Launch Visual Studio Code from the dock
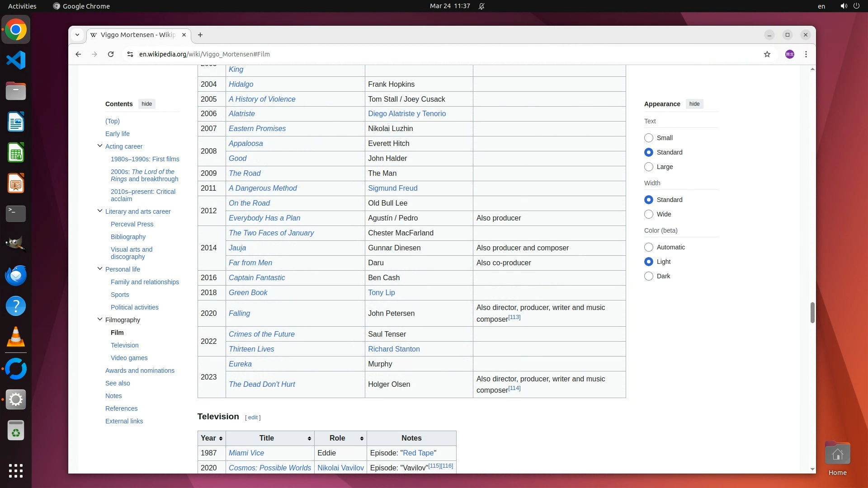The width and height of the screenshot is (868, 488). pos(16,61)
